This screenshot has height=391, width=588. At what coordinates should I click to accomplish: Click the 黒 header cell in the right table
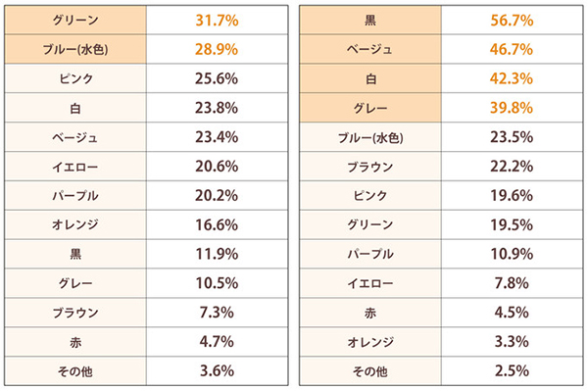click(x=370, y=20)
